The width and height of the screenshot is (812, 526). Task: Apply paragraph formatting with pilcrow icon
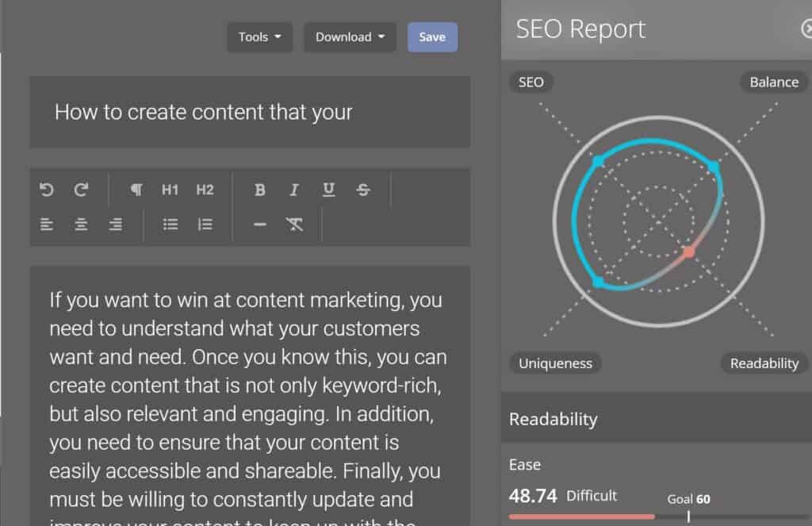[136, 190]
